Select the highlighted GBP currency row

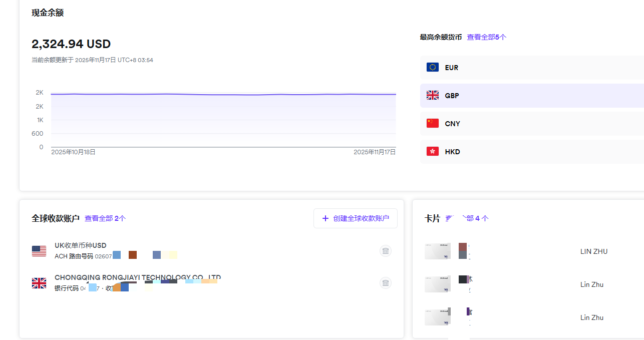[501, 95]
